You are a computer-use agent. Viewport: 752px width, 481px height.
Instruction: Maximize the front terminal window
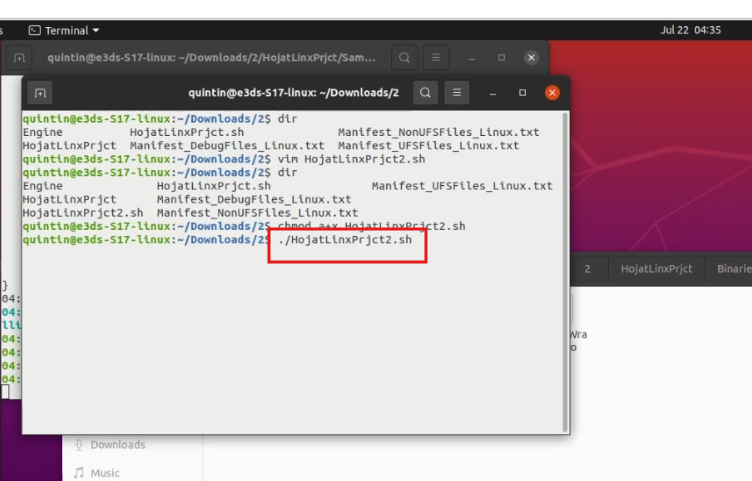point(522,93)
